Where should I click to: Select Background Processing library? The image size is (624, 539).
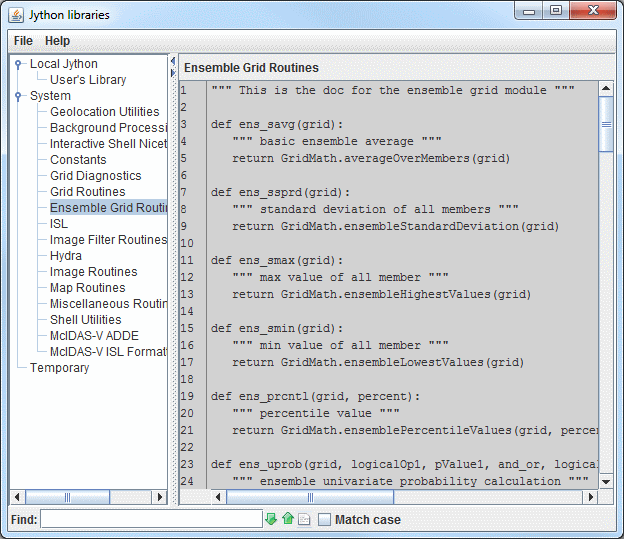(108, 127)
